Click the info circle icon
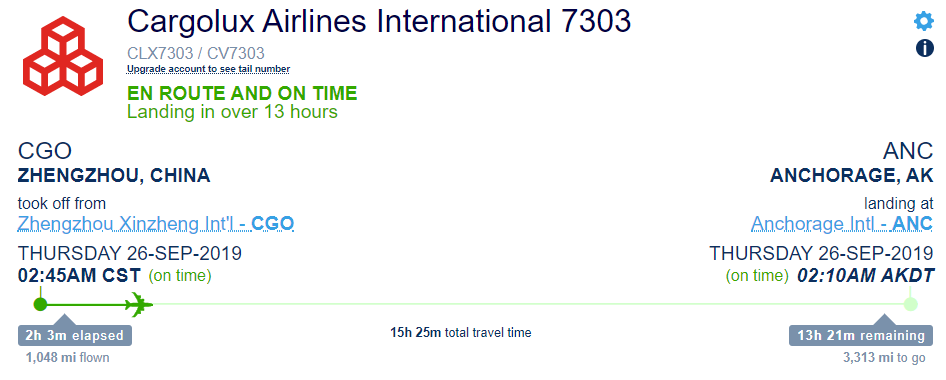This screenshot has width=946, height=380. [925, 48]
